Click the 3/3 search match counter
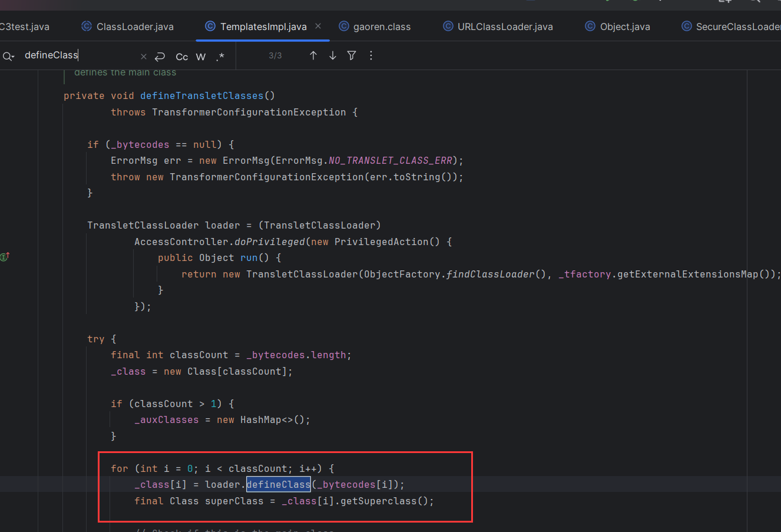This screenshot has height=532, width=781. (275, 55)
